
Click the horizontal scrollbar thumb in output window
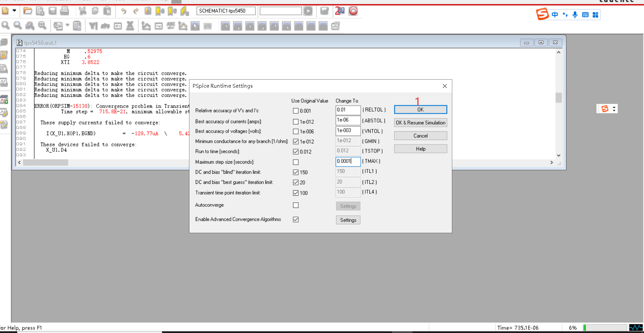[x=45, y=163]
